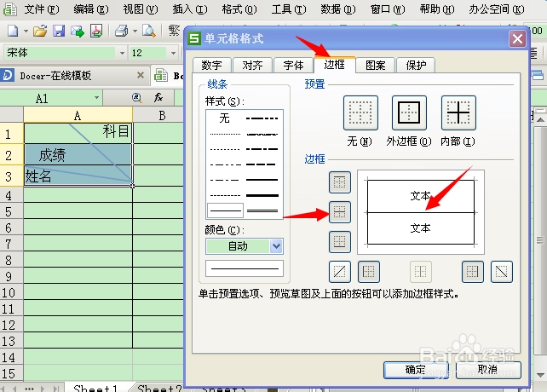This screenshot has width=547, height=392.
Task: Toggle the diagonal-down border button
Action: click(502, 272)
